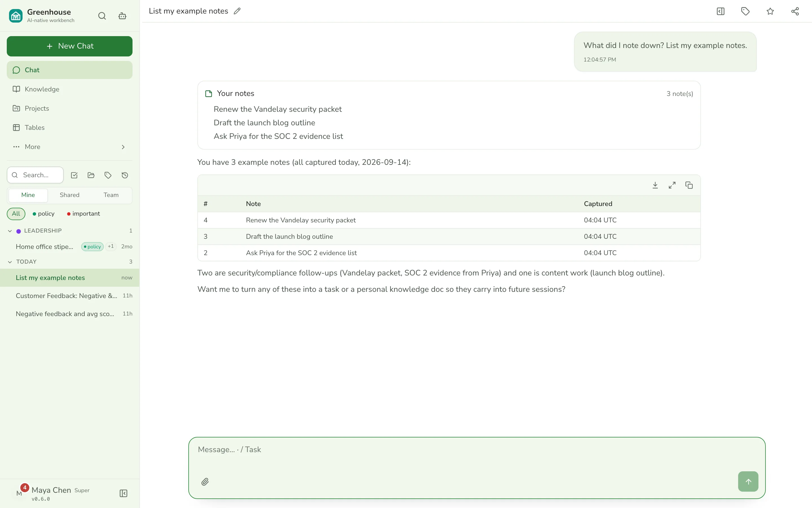This screenshot has width=812, height=508.
Task: Select the 'Draft the launch blog outline' table row
Action: click(449, 237)
